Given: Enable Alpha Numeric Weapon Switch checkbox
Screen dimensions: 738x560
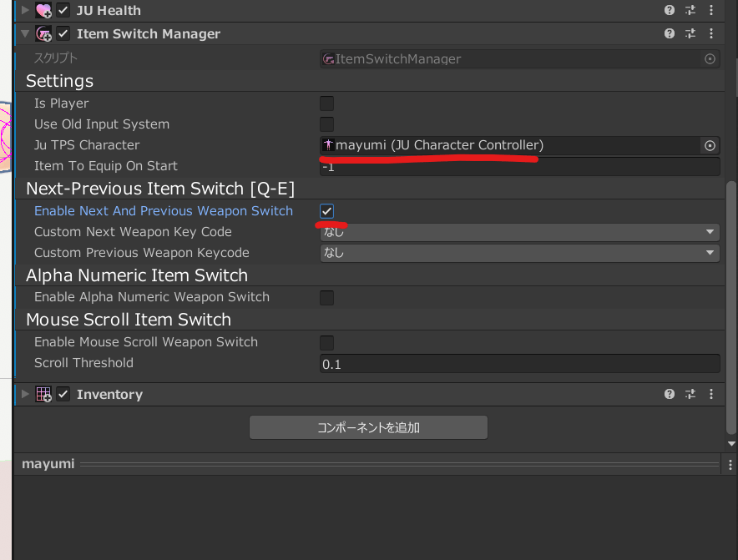Looking at the screenshot, I should pyautogui.click(x=327, y=297).
